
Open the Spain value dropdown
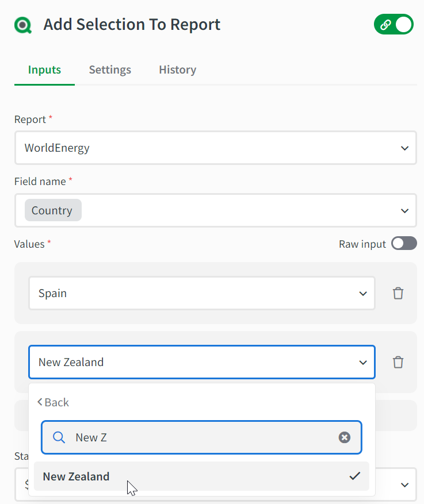201,293
